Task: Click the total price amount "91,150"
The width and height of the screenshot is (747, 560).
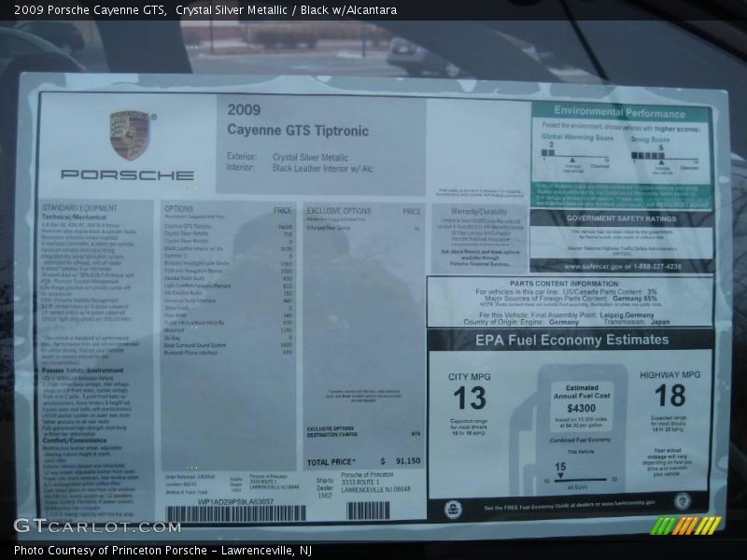Action: 408,461
